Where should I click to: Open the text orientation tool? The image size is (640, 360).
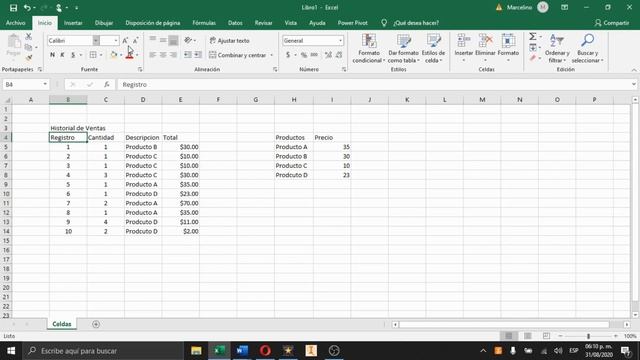click(188, 40)
